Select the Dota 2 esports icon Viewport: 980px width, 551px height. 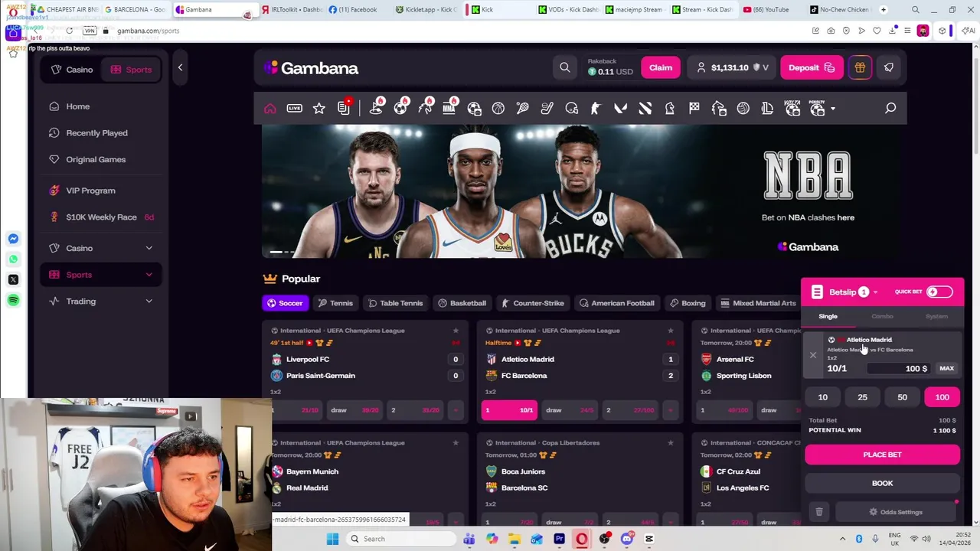pyautogui.click(x=645, y=109)
